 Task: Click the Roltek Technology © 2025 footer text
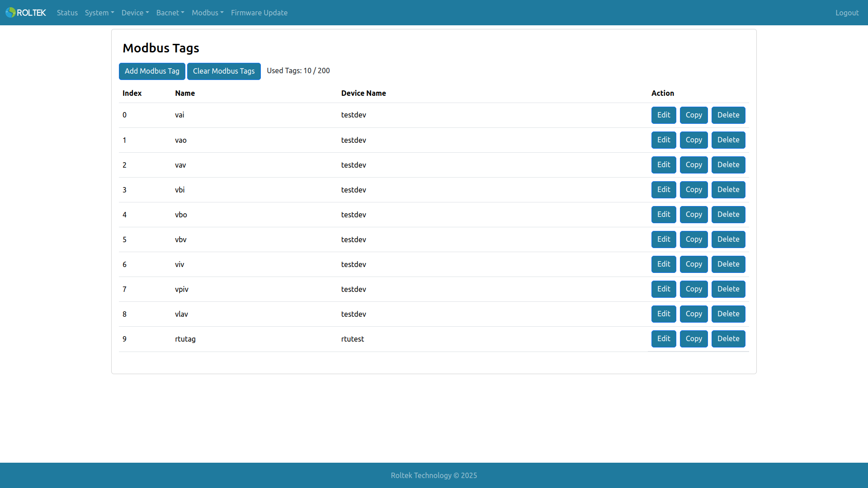[x=434, y=475]
